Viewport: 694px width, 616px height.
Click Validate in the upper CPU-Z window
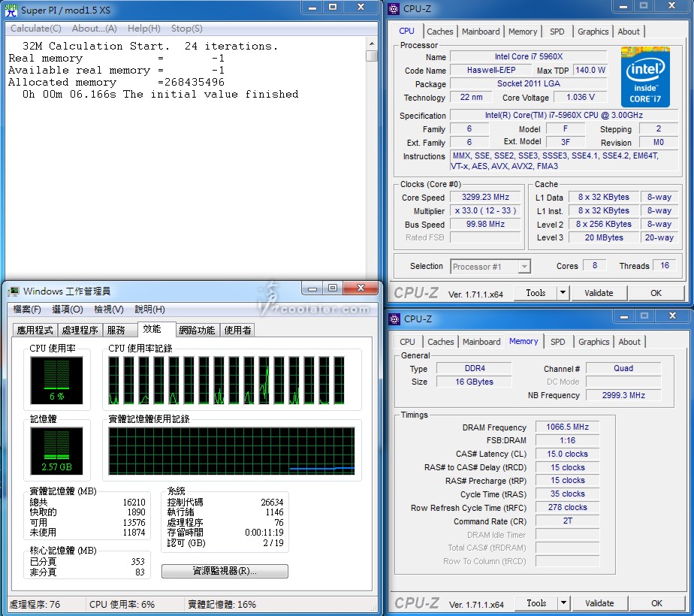599,292
